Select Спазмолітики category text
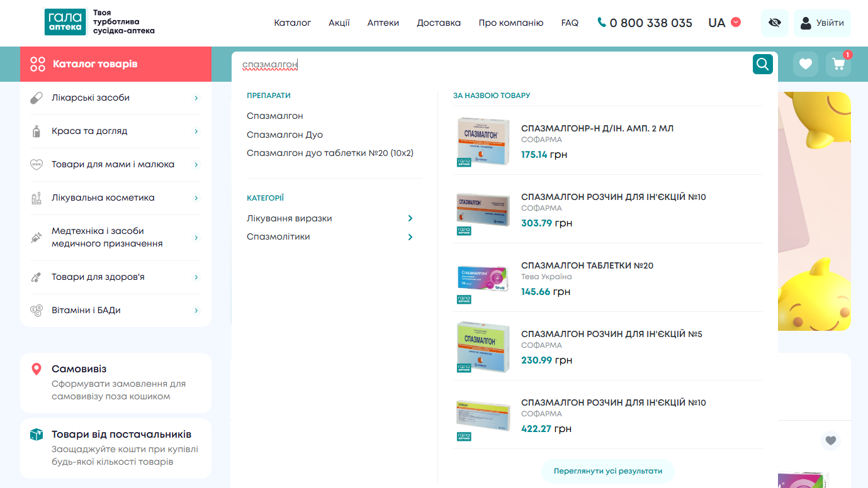This screenshot has width=868, height=488. click(278, 237)
